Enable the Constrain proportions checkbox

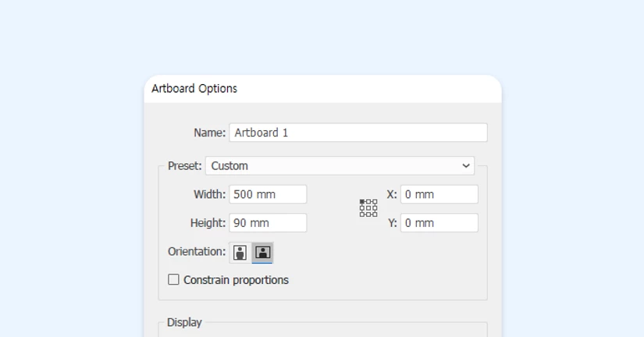pos(173,279)
